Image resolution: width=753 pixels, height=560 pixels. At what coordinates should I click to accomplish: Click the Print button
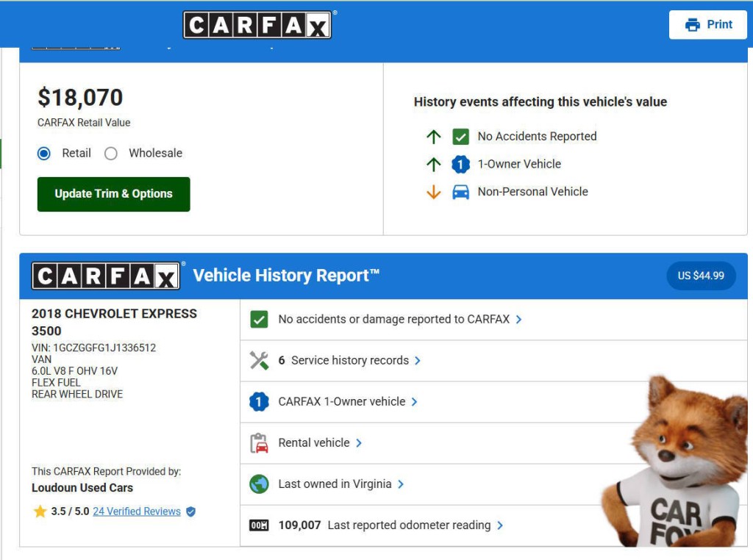tap(708, 24)
